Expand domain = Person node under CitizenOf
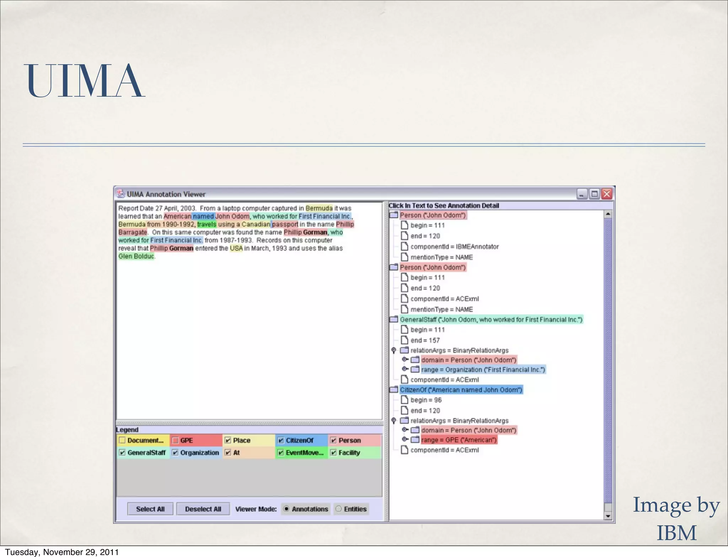Screen dimensions: 728x560 (405, 430)
